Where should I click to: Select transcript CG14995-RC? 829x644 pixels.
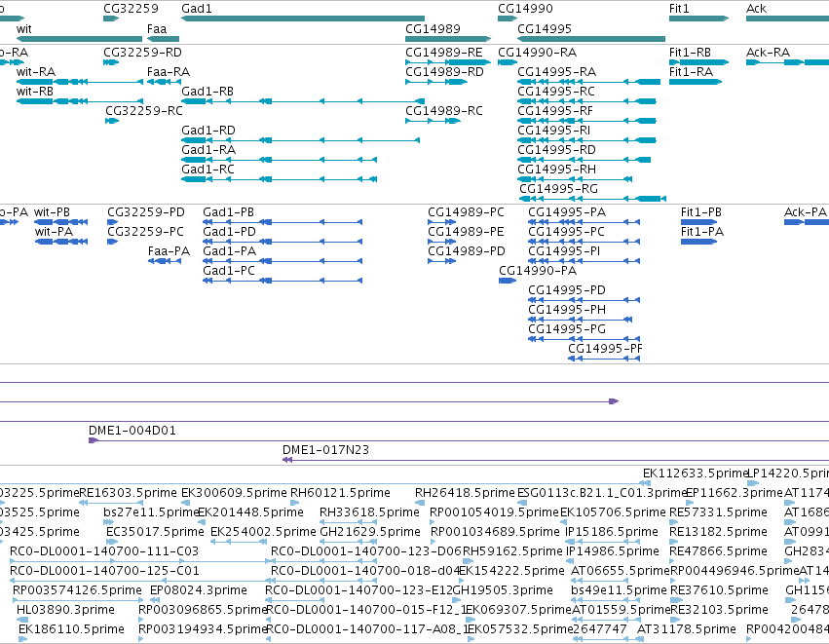click(x=586, y=101)
